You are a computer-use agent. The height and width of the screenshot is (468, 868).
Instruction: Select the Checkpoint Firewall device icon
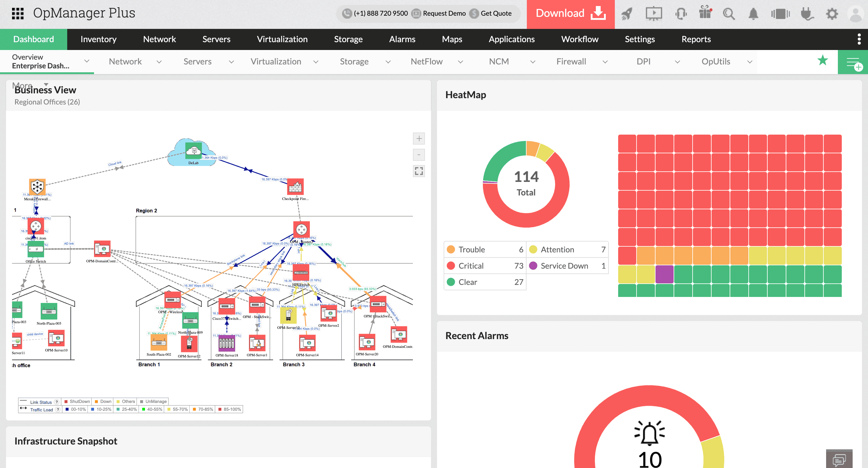coord(295,186)
